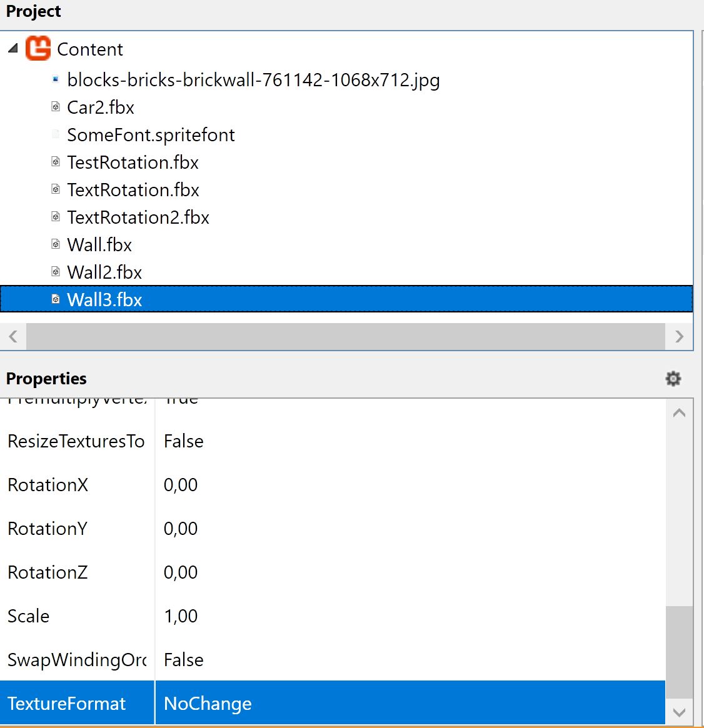Click the ResizeTexturesTo property name
This screenshot has height=728, width=704.
pyautogui.click(x=76, y=441)
